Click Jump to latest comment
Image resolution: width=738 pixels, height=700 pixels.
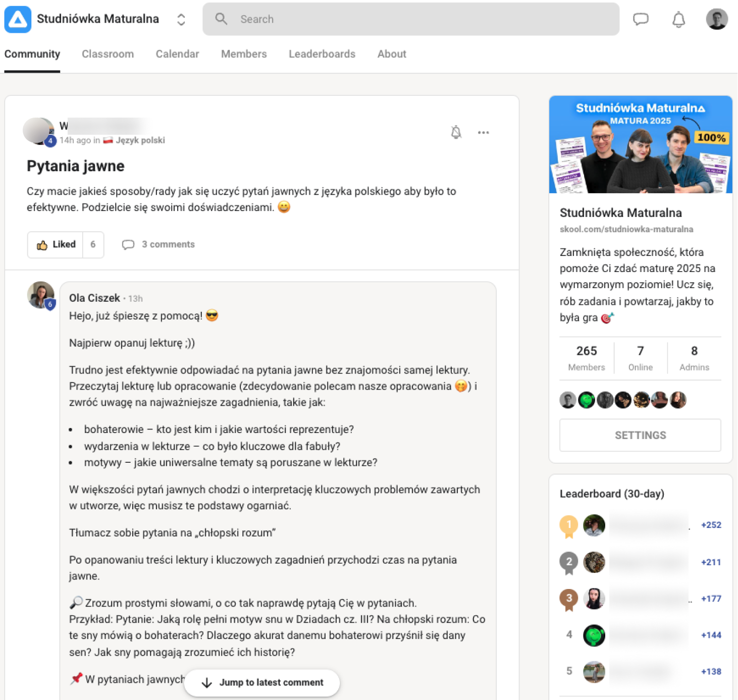click(262, 682)
